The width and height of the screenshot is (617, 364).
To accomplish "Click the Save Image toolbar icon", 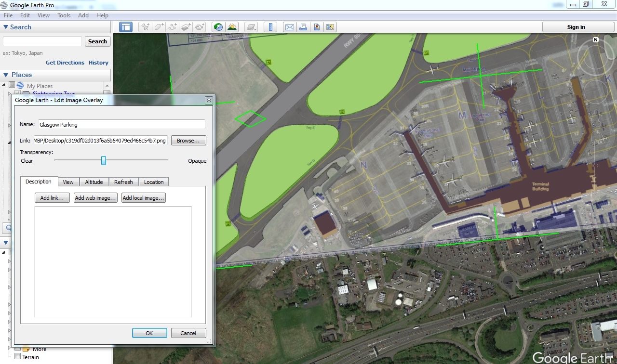I will pyautogui.click(x=317, y=27).
